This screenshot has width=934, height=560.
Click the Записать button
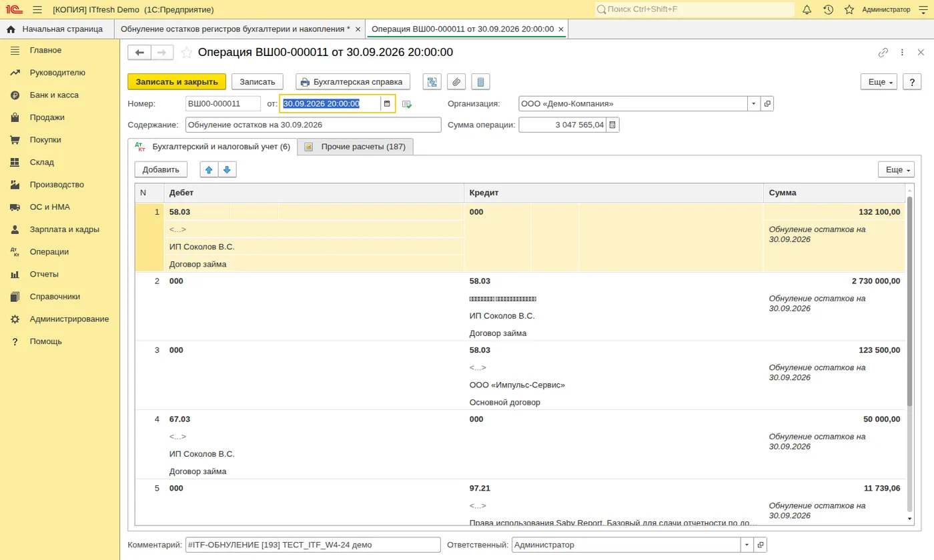point(258,81)
